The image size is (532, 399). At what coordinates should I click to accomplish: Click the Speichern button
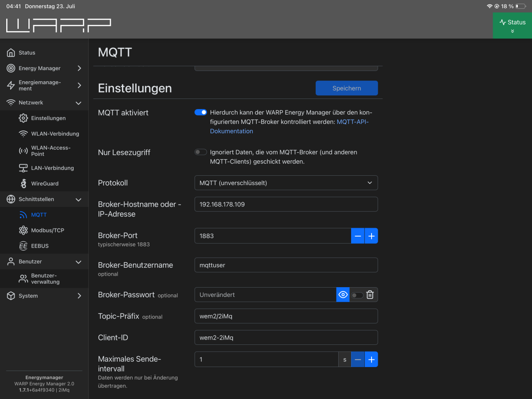pyautogui.click(x=347, y=88)
